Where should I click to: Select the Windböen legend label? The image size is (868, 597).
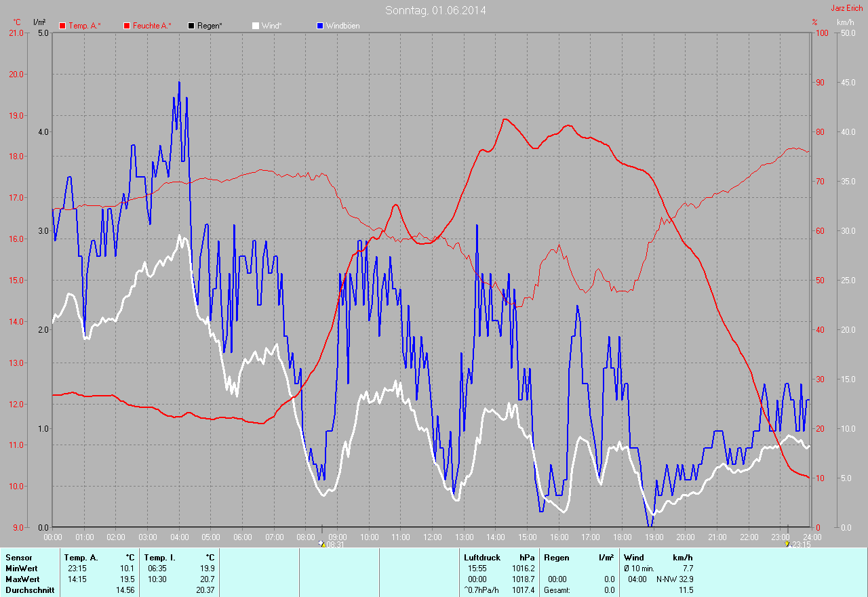(342, 26)
